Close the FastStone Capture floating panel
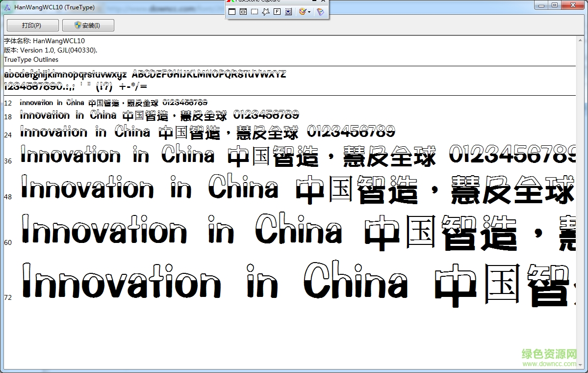The width and height of the screenshot is (588, 373). [323, 1]
